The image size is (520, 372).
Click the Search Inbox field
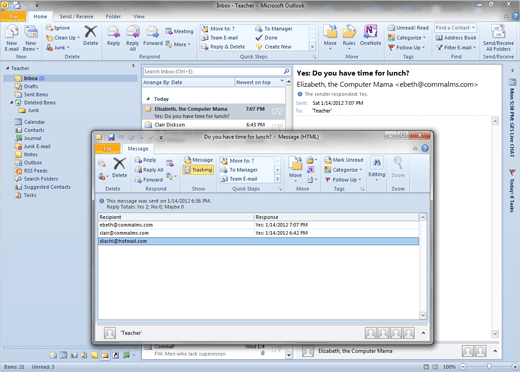pos(213,71)
